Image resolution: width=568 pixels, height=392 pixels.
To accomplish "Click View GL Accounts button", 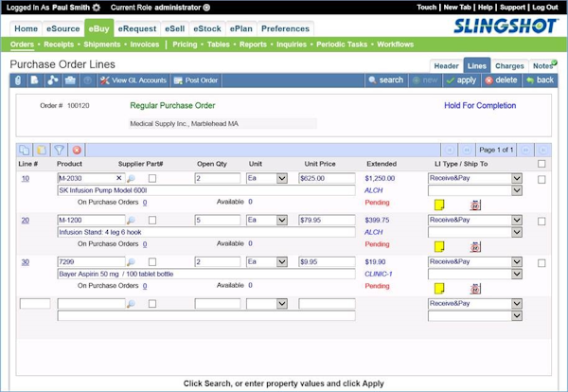I will [133, 80].
